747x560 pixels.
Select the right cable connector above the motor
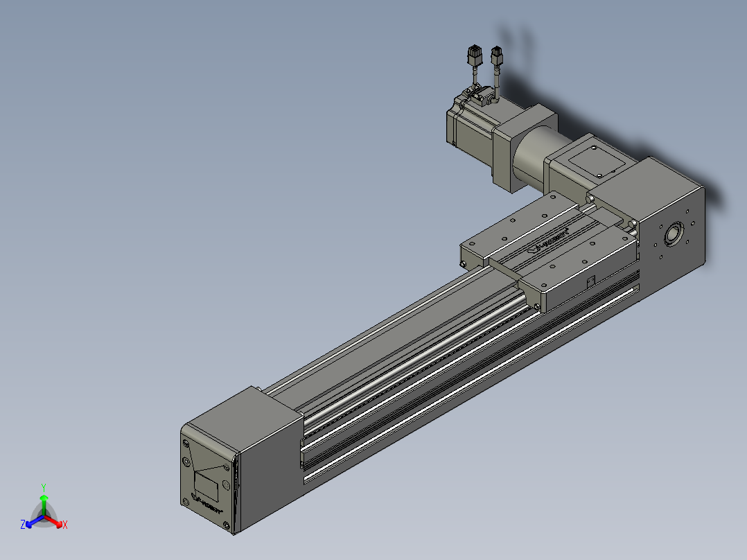pos(496,55)
